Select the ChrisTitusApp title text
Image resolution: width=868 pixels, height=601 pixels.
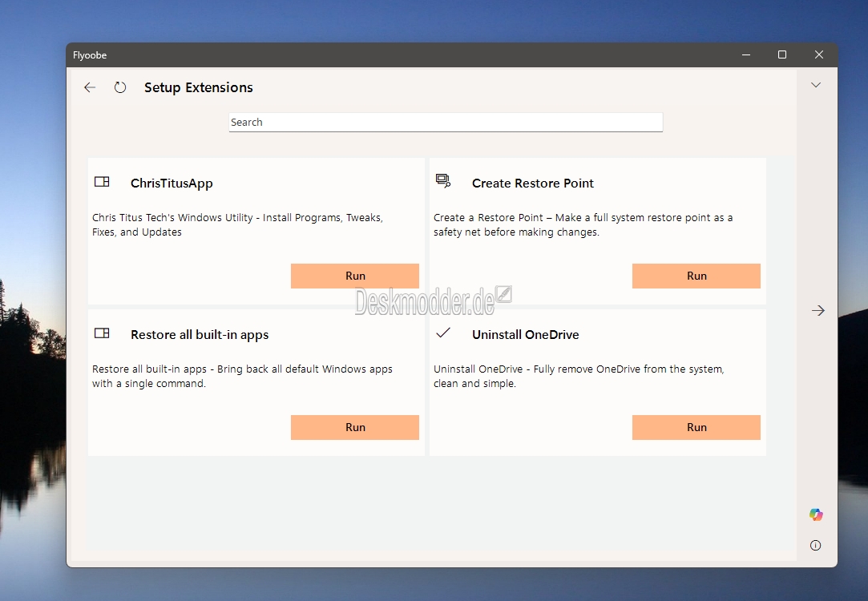tap(172, 184)
